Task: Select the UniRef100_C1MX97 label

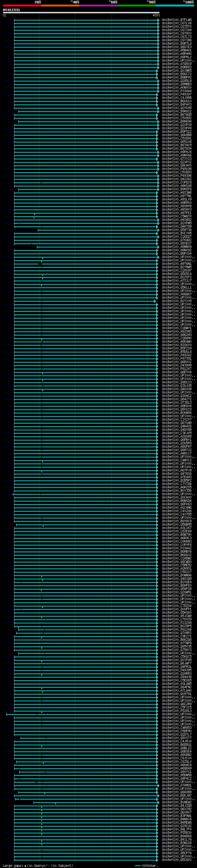Action: pyautogui.click(x=177, y=271)
